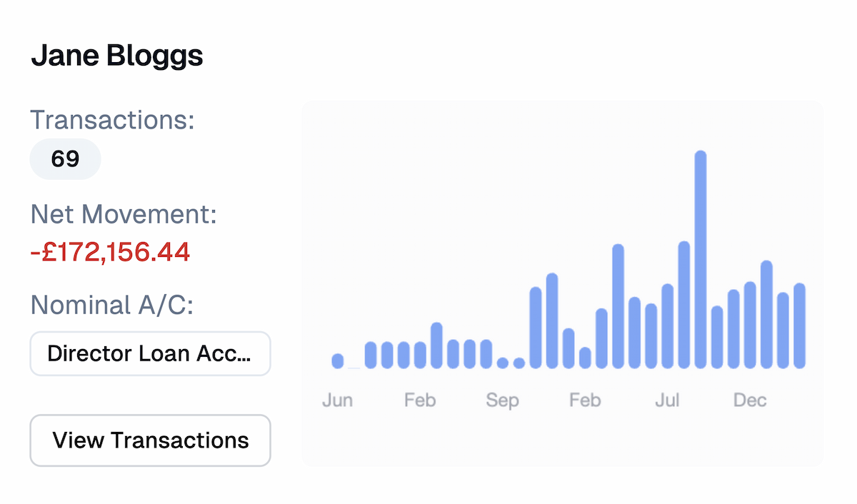Click the Net Movement: field label
This screenshot has width=857, height=504.
point(123,213)
